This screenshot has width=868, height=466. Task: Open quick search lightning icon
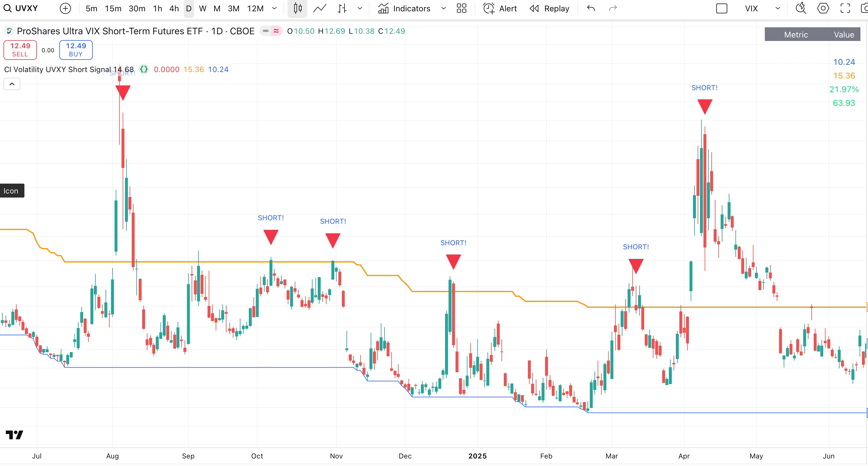point(801,8)
